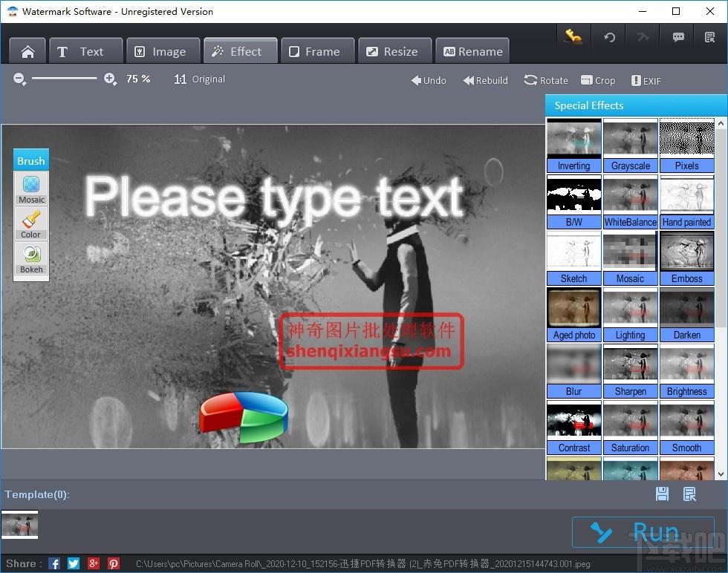Share on Pinterest
The image size is (728, 573).
113,563
